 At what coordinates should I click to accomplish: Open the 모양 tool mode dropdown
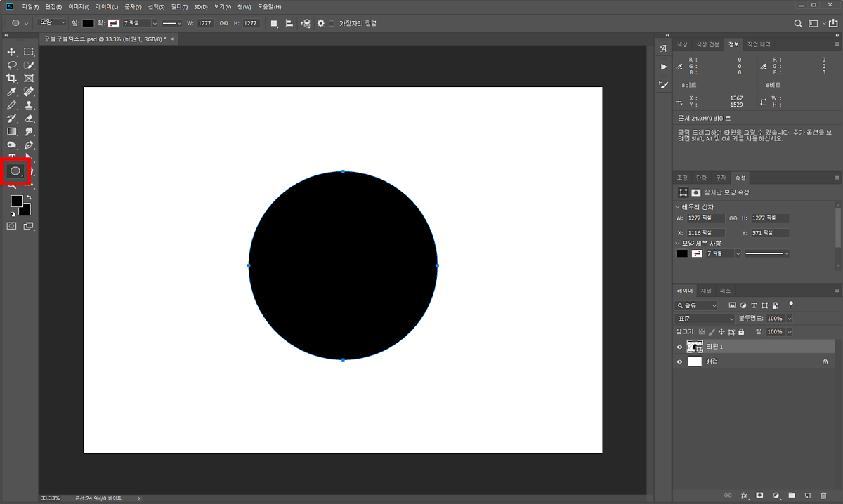coord(52,23)
